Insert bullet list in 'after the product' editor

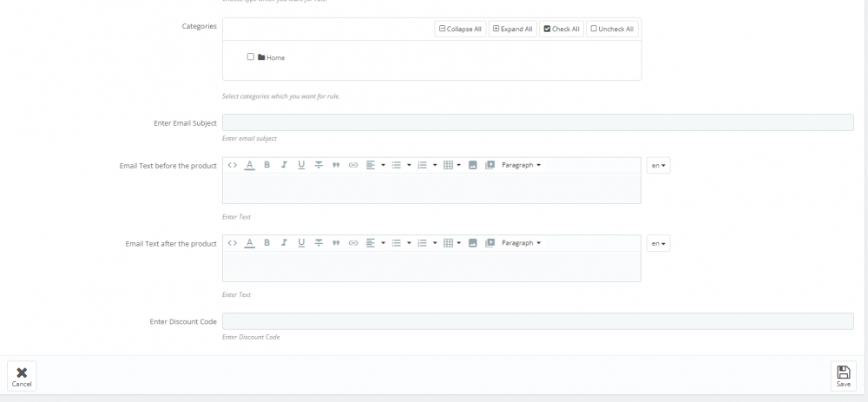(x=397, y=243)
